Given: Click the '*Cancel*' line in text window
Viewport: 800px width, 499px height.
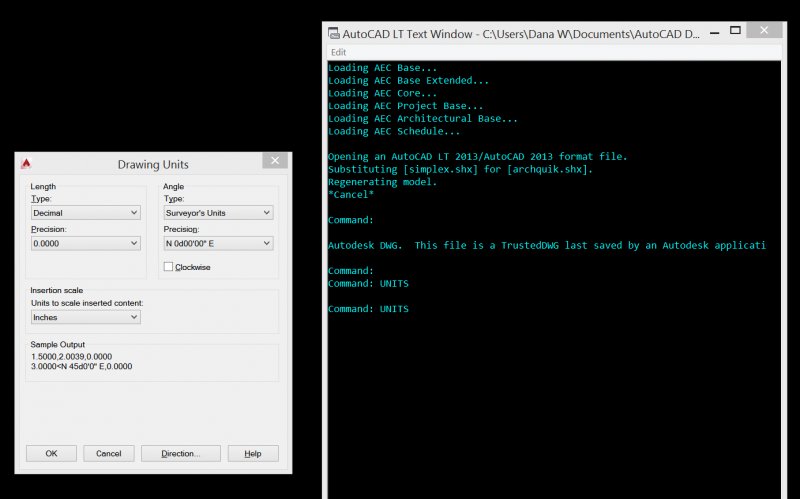Looking at the screenshot, I should pyautogui.click(x=351, y=194).
